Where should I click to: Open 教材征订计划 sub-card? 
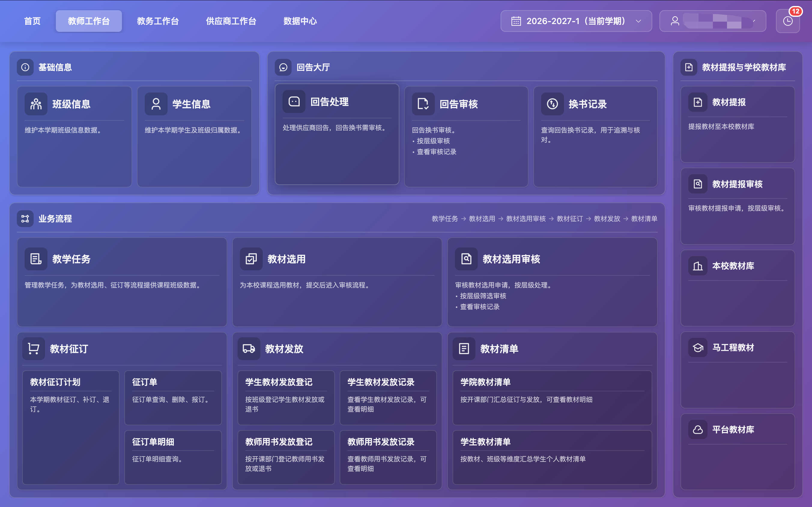pos(71,427)
